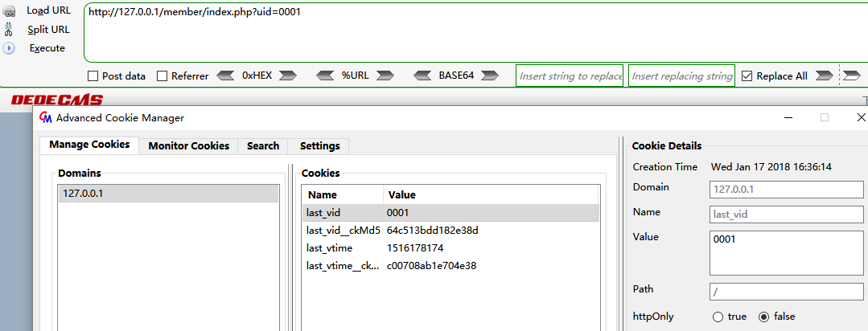Click the Load URL label
The image size is (868, 331).
coord(49,10)
